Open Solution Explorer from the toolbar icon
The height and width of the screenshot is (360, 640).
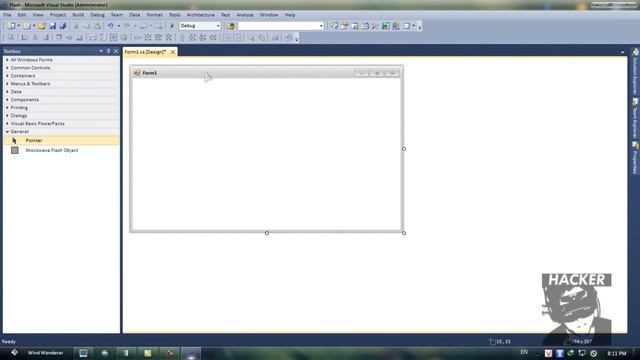[334, 26]
